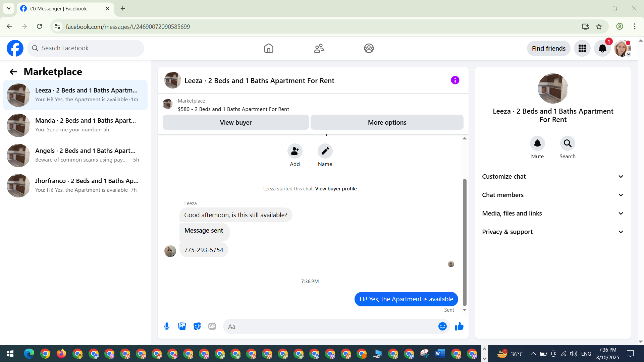Screen dimensions: 644x362
Task: Open the emoji picker in message box
Action: pos(442,326)
